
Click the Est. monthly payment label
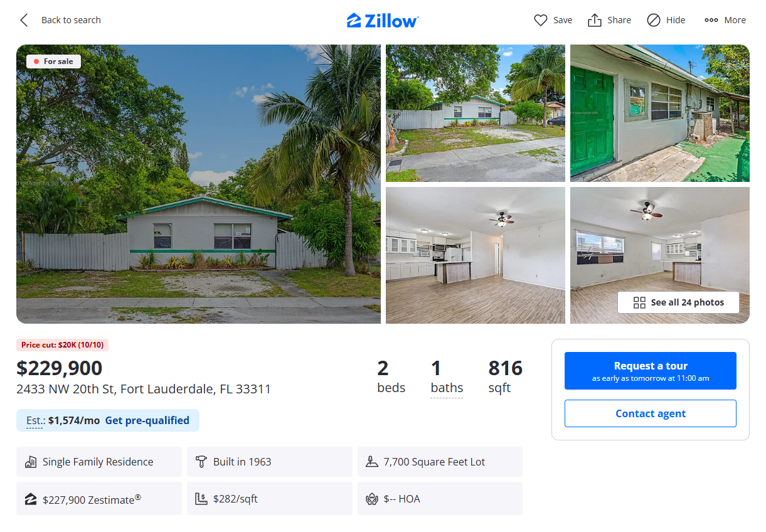(x=35, y=420)
